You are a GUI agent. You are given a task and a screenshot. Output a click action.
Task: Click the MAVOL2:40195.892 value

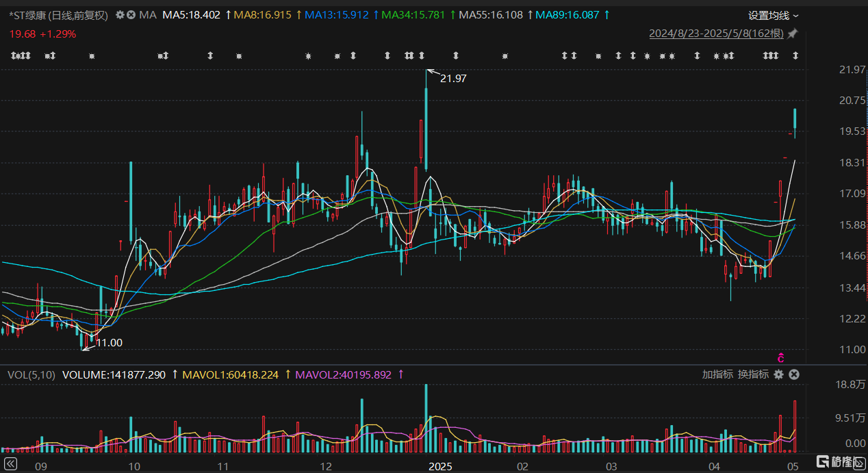coord(342,374)
